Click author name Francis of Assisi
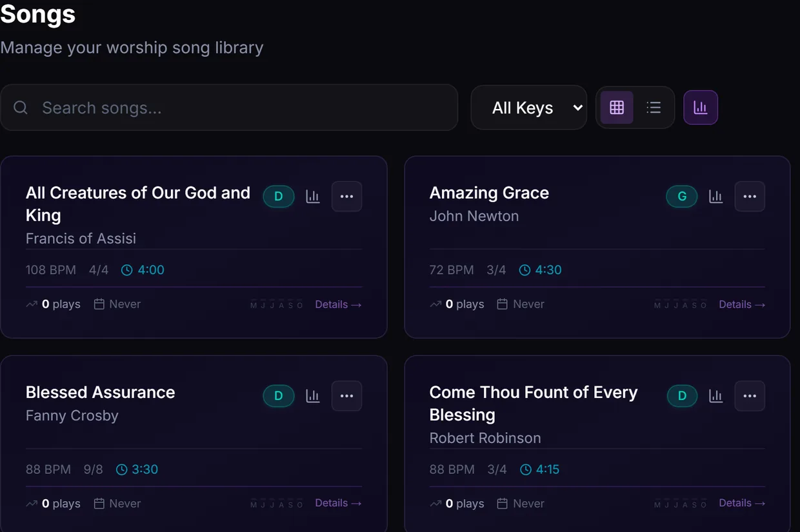 click(x=81, y=239)
